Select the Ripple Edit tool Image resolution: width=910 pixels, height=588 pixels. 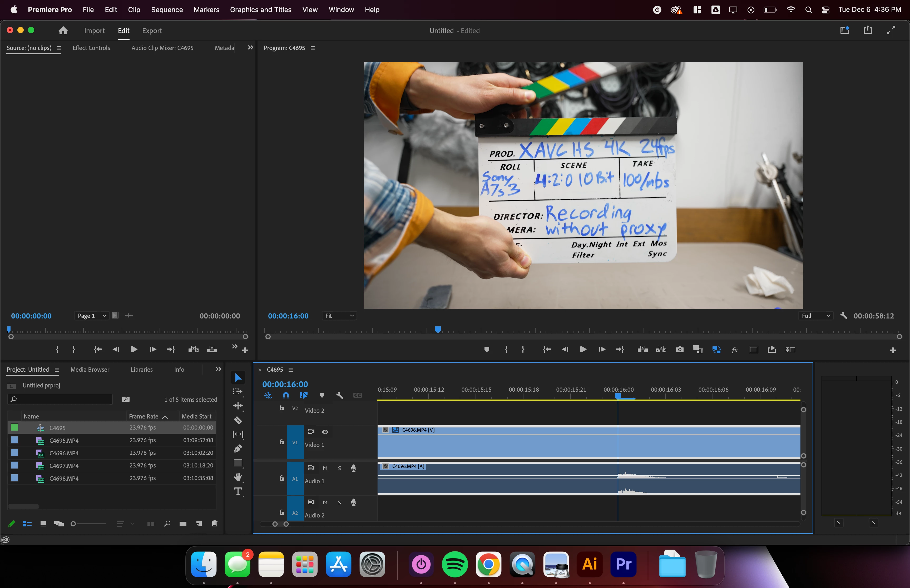pos(238,406)
